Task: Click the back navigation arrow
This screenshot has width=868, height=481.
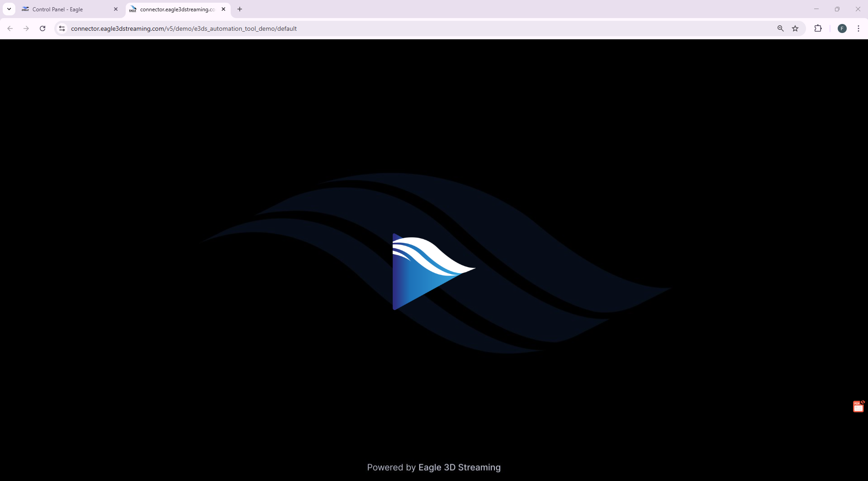Action: point(9,28)
